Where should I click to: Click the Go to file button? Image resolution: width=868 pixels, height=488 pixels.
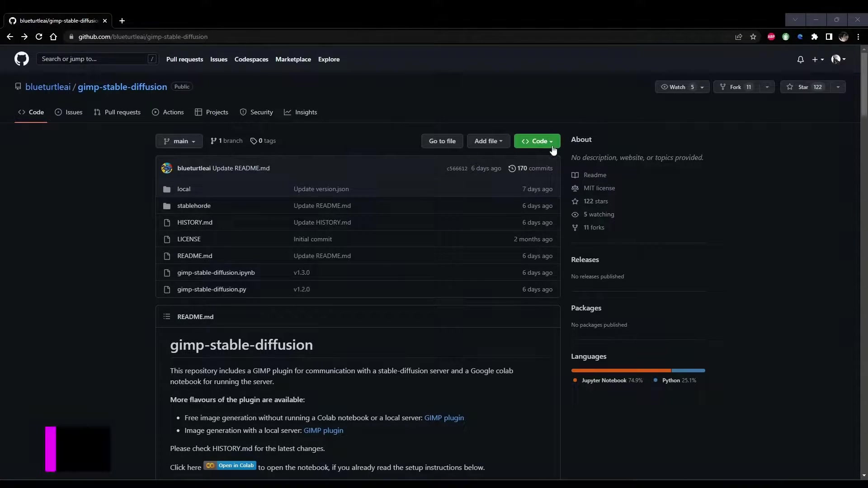tap(442, 141)
